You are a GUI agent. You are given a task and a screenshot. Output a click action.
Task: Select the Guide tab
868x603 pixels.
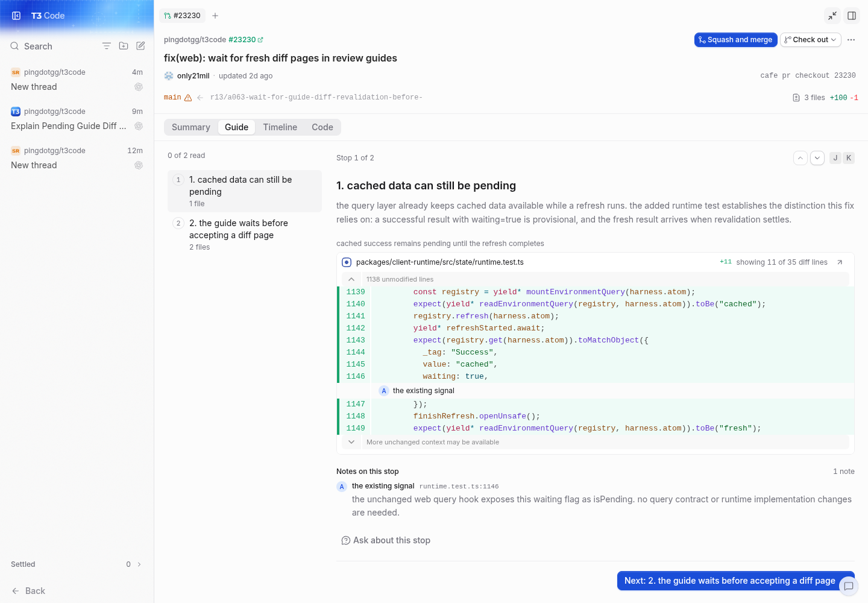coord(237,127)
